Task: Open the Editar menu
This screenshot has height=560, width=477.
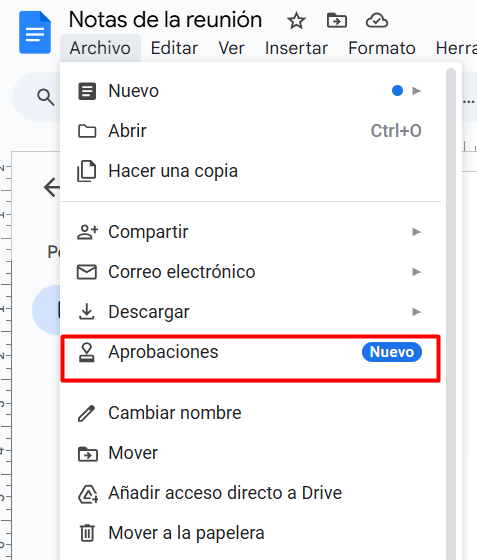Action: click(x=174, y=48)
